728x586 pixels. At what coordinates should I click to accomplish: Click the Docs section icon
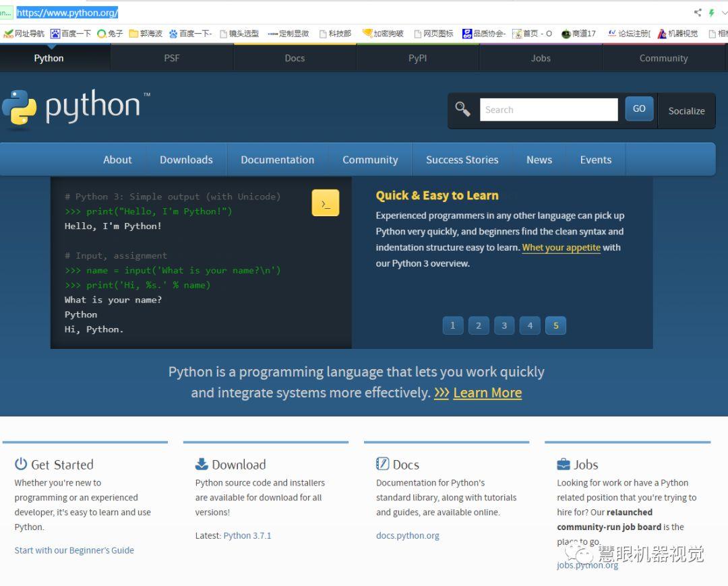tap(383, 463)
